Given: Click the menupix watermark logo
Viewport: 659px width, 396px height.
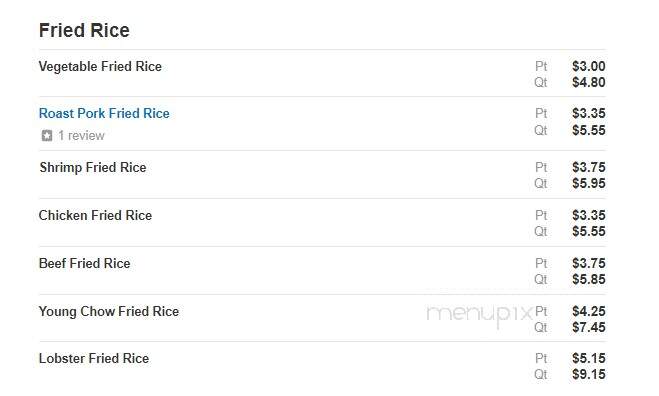Looking at the screenshot, I should pyautogui.click(x=480, y=315).
